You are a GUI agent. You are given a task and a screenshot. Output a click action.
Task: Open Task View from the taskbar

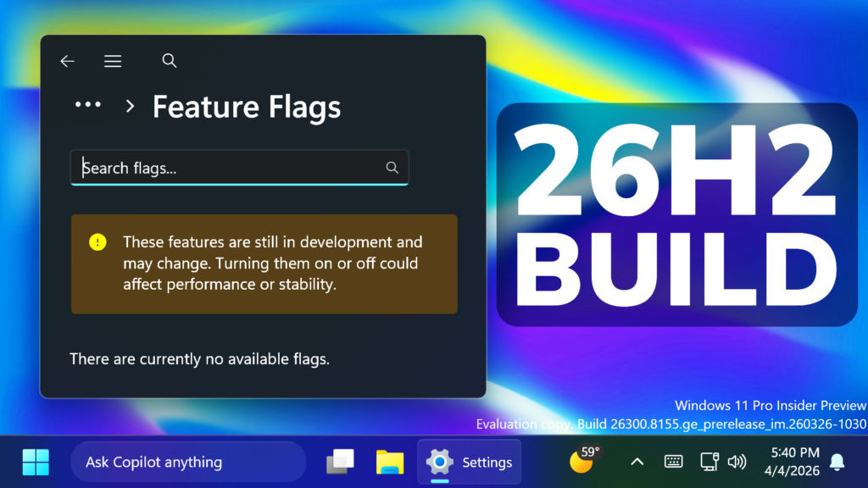pos(340,462)
